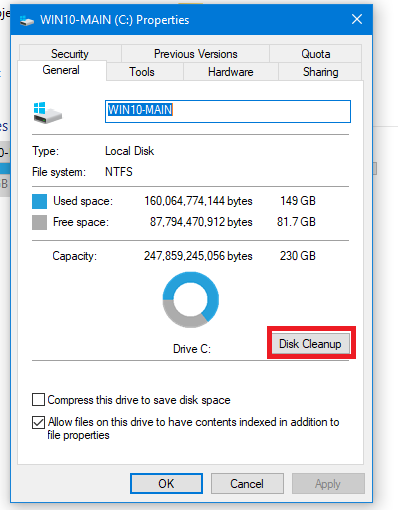The image size is (398, 510).
Task: Go to the Sharing tab
Action: pyautogui.click(x=320, y=72)
